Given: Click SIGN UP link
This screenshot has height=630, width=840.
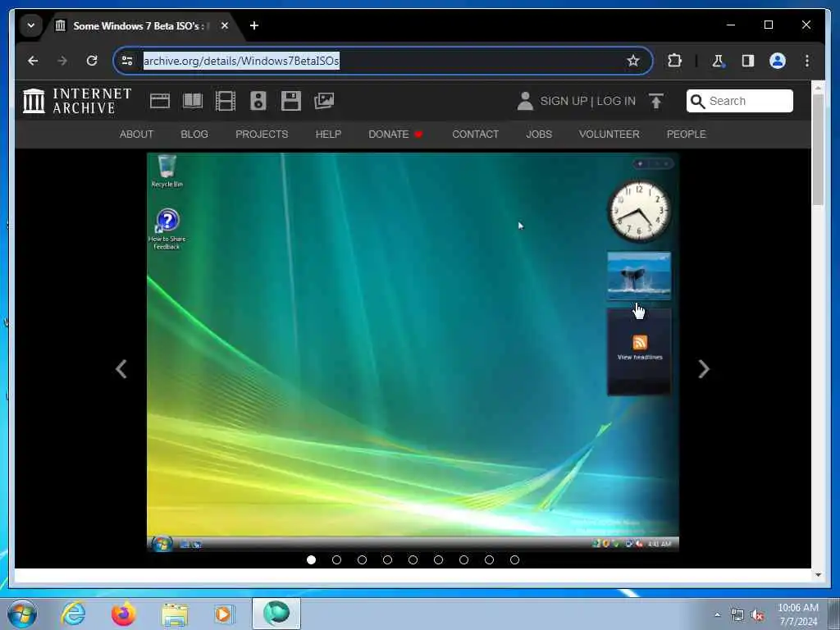Looking at the screenshot, I should click(x=564, y=101).
